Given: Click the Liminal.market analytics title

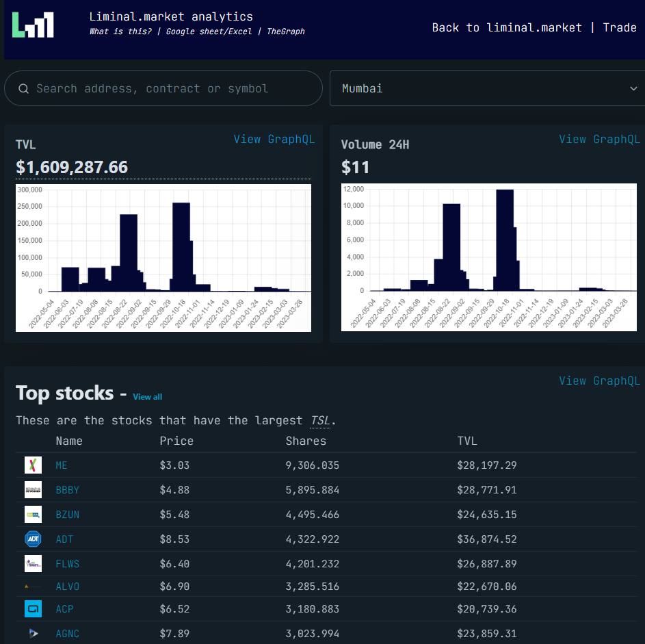Looking at the screenshot, I should pyautogui.click(x=171, y=16).
